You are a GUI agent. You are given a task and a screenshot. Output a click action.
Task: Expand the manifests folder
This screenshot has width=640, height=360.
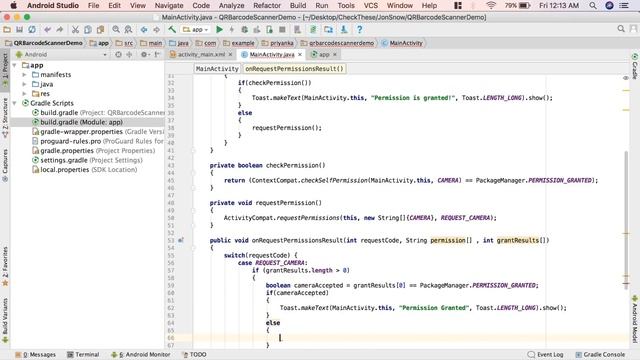(24, 75)
